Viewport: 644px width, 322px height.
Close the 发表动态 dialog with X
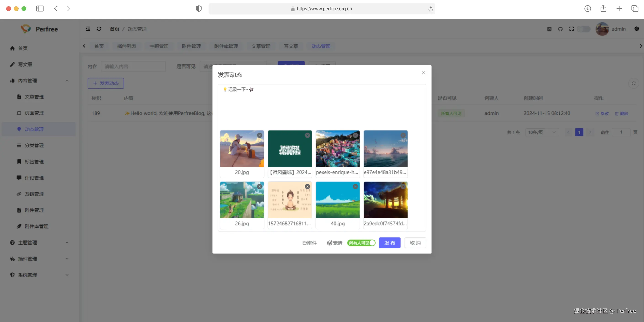point(423,72)
